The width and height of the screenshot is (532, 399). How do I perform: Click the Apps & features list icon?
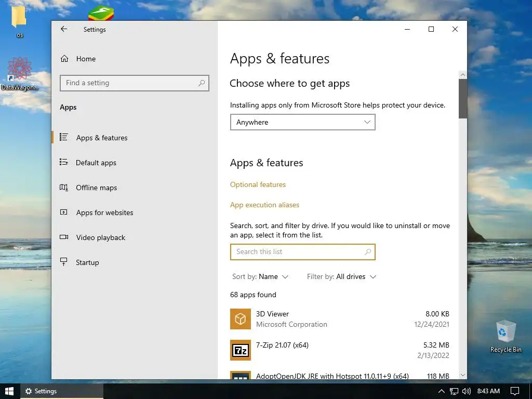pos(63,137)
